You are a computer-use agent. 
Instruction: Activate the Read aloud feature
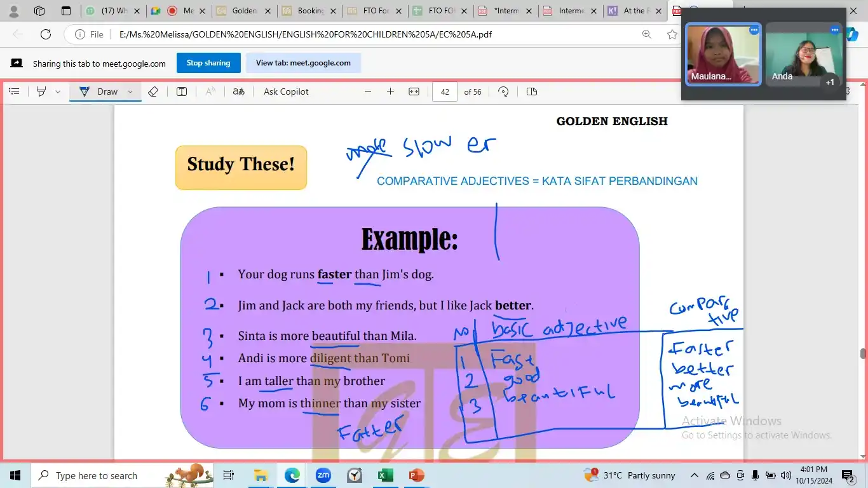coord(209,91)
